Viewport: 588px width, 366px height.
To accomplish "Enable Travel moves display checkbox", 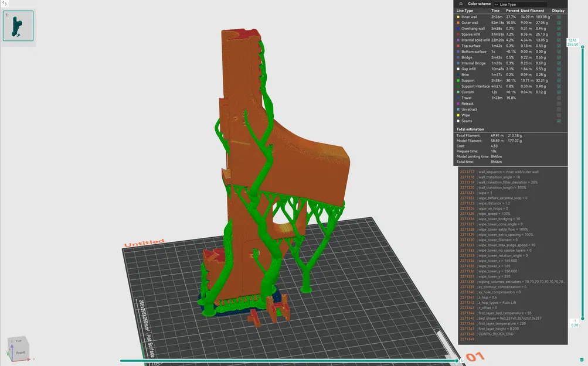I will [559, 98].
